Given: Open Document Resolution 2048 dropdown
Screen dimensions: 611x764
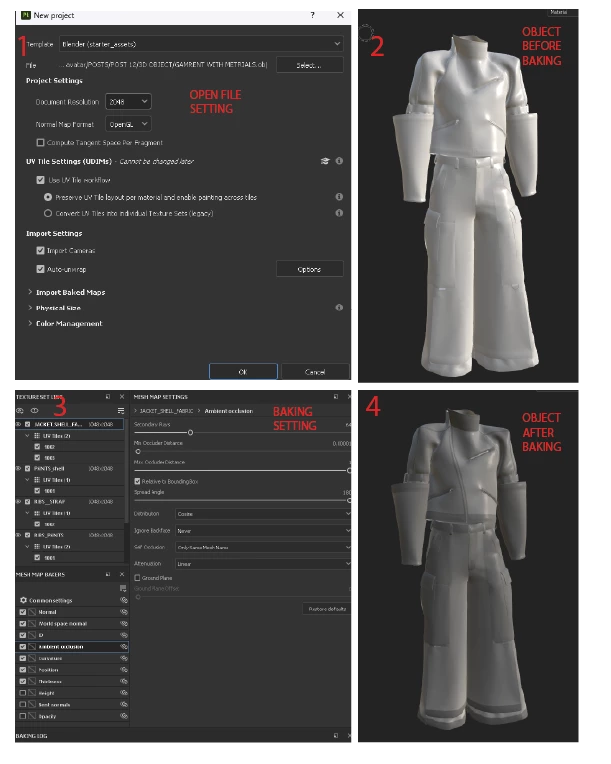Looking at the screenshot, I should tap(128, 101).
